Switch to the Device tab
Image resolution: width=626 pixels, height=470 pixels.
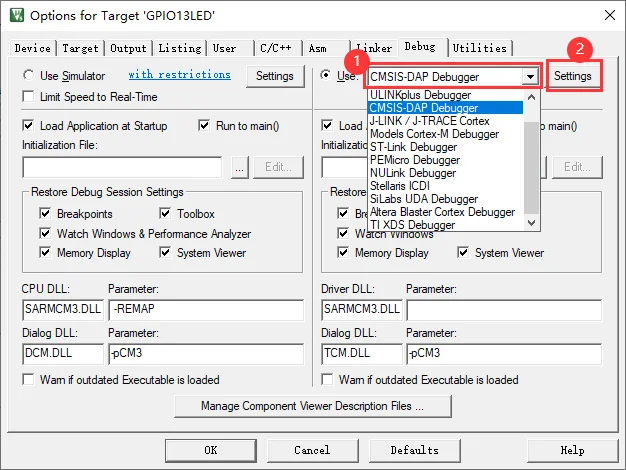[32, 48]
